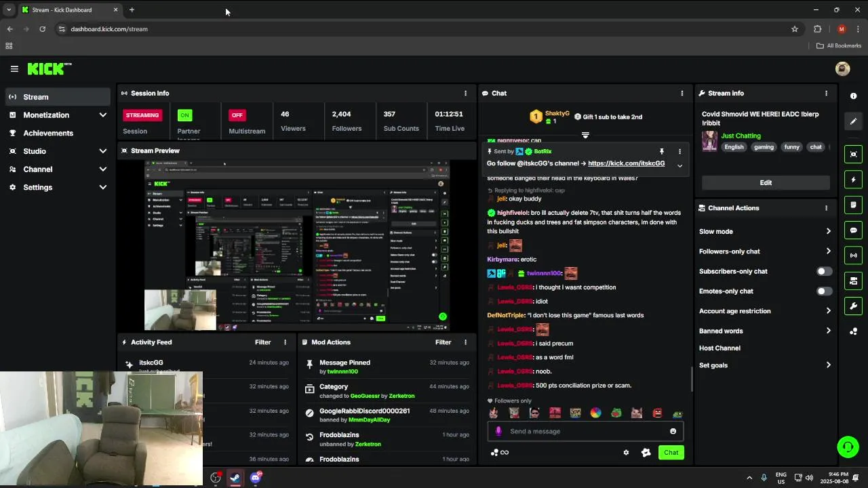
Task: Open a new browser tab
Action: tap(132, 10)
